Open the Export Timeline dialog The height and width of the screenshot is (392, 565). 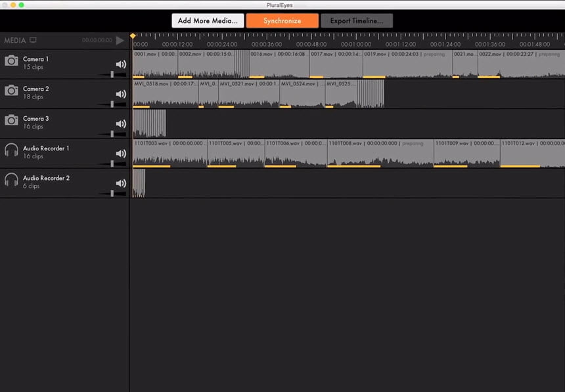click(357, 20)
